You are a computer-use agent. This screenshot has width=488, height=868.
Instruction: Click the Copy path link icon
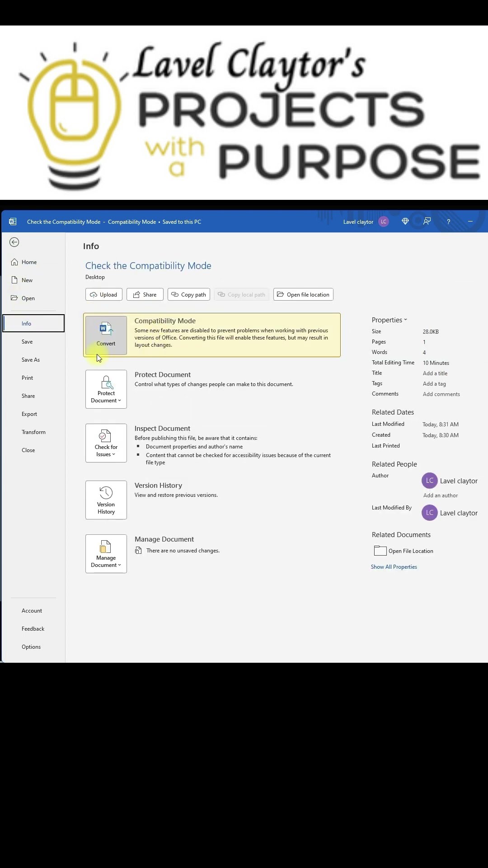pyautogui.click(x=175, y=294)
